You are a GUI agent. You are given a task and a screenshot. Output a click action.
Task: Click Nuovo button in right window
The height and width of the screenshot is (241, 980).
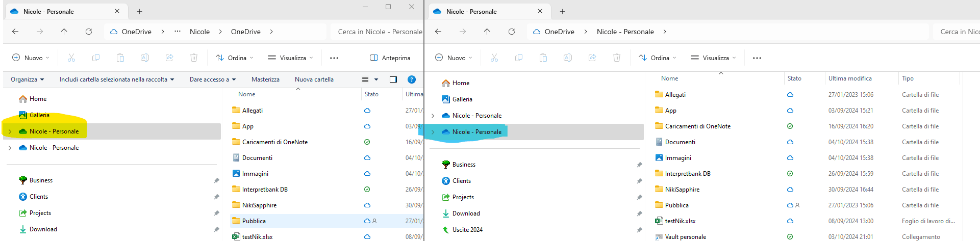coord(454,58)
